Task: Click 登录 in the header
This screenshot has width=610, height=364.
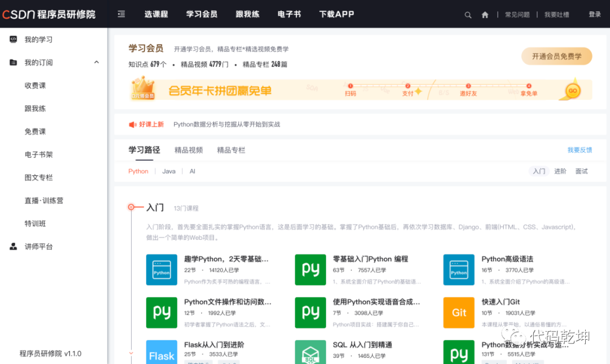Action: pos(595,14)
